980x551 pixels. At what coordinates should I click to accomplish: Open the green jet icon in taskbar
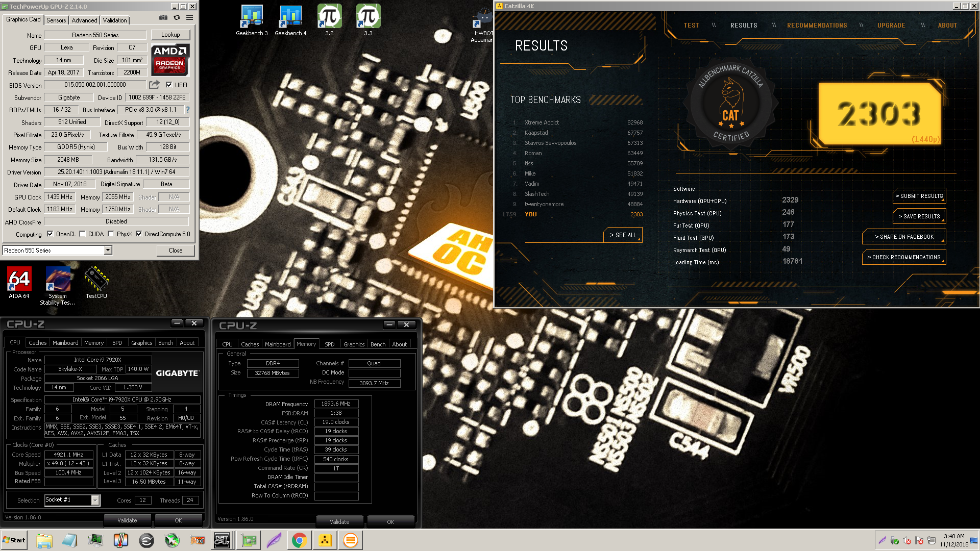pyautogui.click(x=172, y=540)
